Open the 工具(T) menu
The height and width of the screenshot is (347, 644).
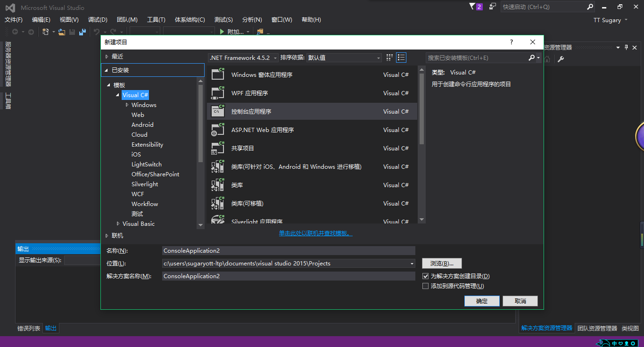[x=156, y=19]
